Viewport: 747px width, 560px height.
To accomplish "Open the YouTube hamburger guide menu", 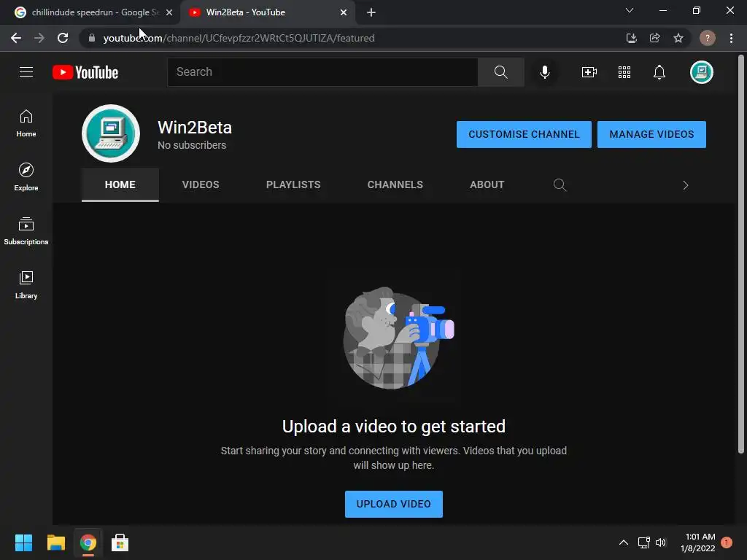I will point(26,72).
